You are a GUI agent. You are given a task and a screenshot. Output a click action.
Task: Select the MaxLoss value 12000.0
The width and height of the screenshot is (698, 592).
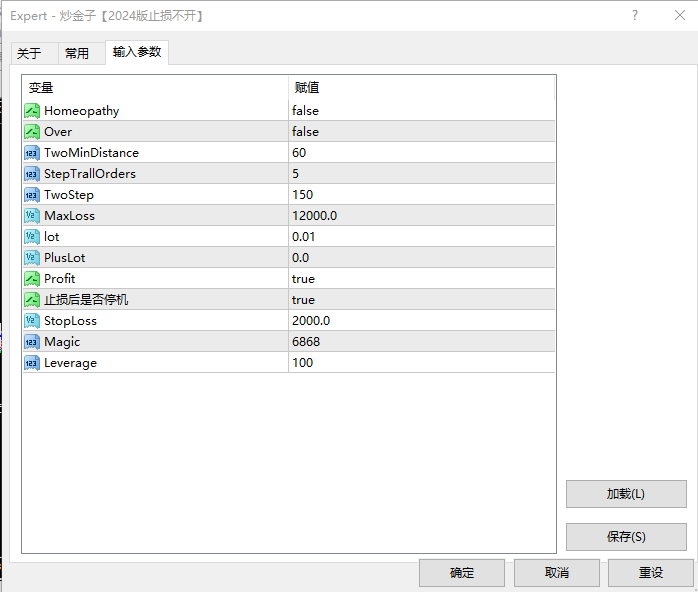pos(422,215)
